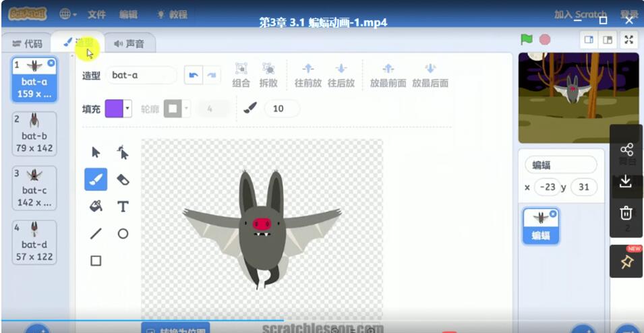Open the 编辑 menu
644x333 pixels.
pos(129,14)
